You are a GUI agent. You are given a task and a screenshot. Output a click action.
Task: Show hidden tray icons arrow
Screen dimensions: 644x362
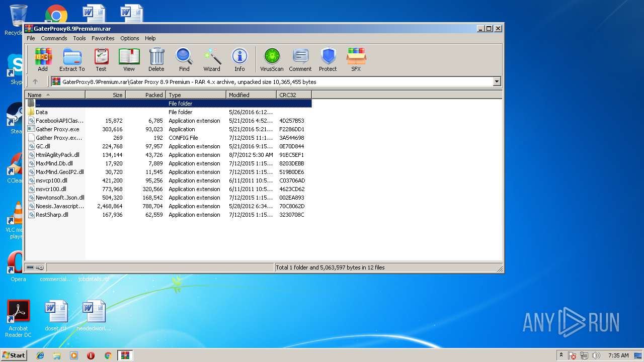coord(561,355)
